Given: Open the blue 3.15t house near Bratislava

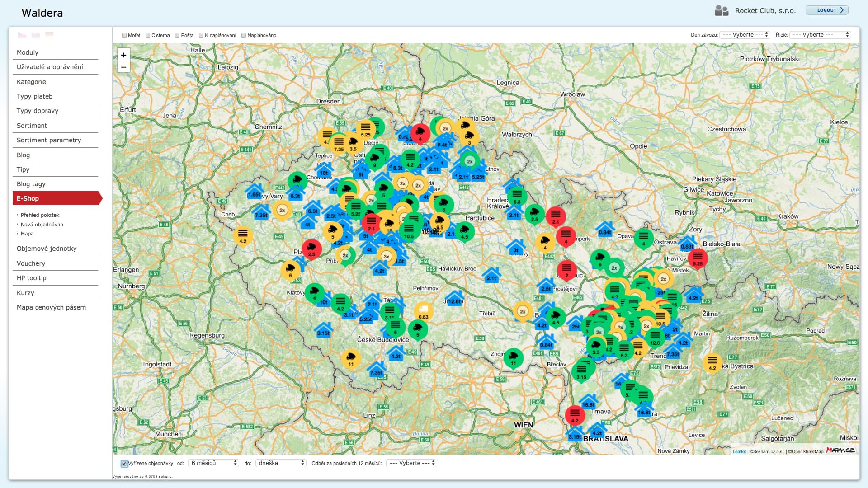Looking at the screenshot, I should coord(575,433).
